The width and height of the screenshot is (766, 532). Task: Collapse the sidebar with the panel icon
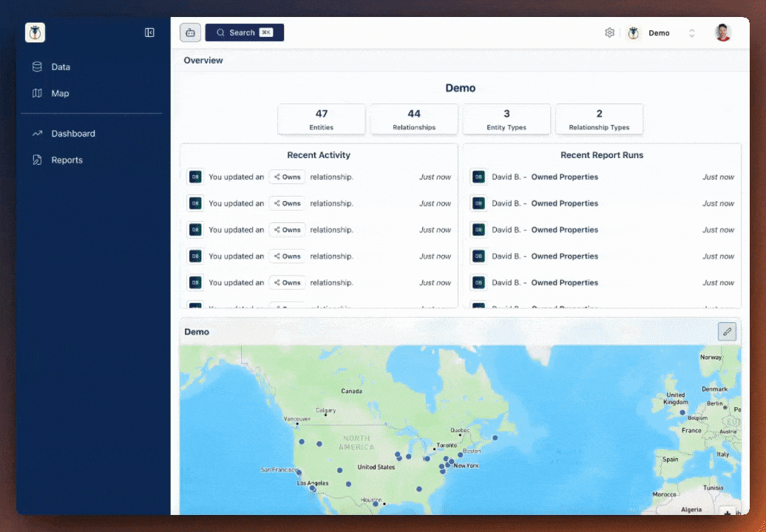click(149, 33)
